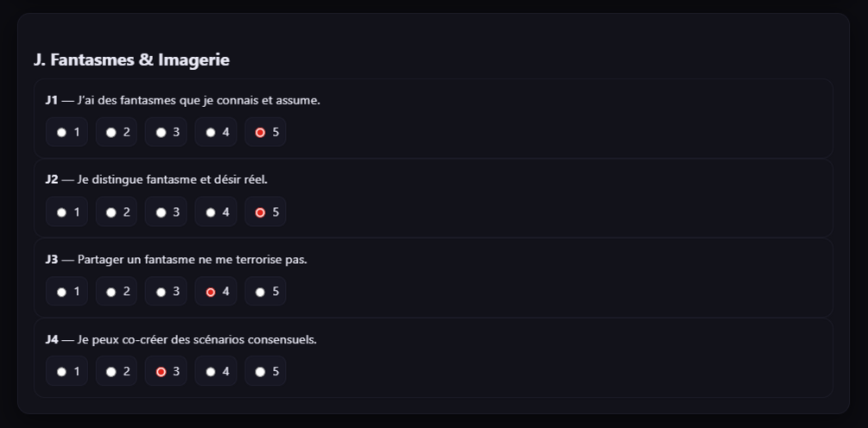Click the selected rating 4 for J3

211,292
